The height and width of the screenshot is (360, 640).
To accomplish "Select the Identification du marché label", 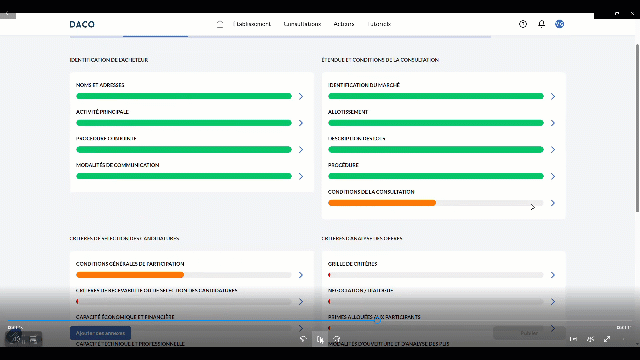I will pos(364,85).
